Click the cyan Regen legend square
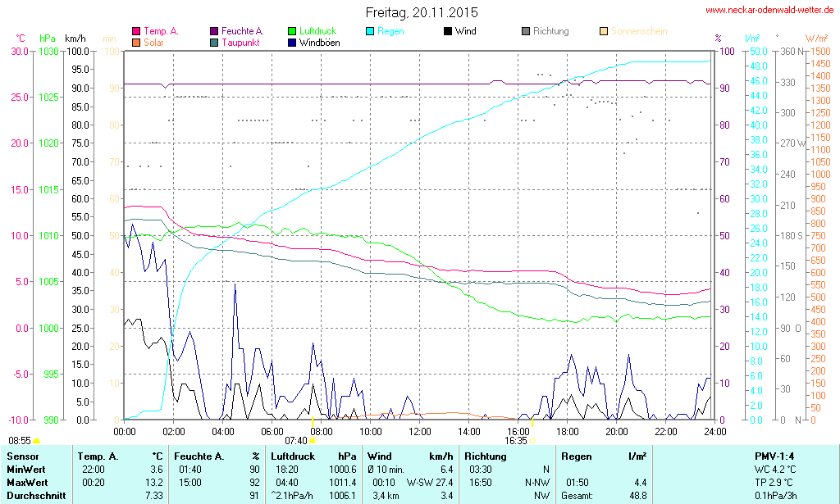The width and height of the screenshot is (840, 504). click(x=370, y=31)
